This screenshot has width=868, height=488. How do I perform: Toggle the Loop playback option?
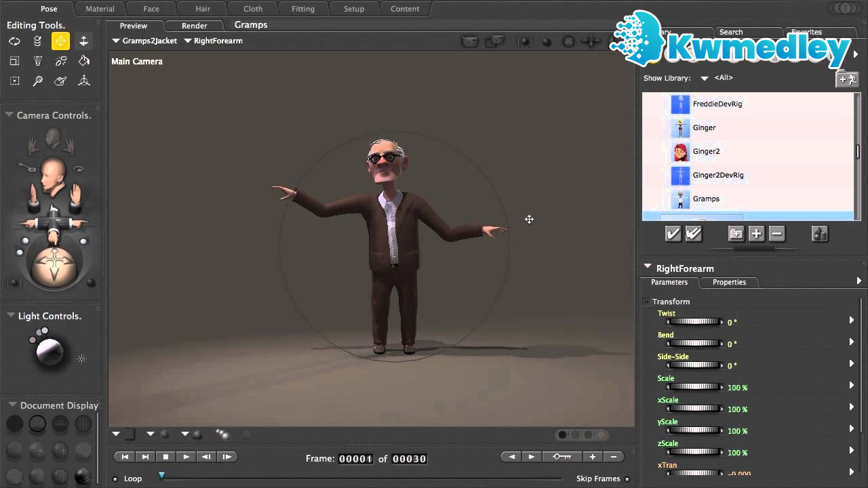pos(115,479)
